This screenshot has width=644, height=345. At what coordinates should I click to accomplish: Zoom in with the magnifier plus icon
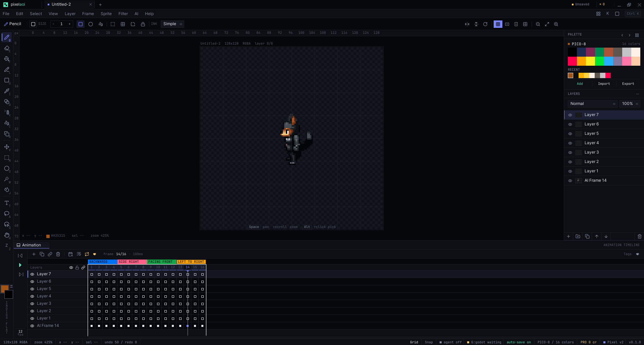click(556, 24)
